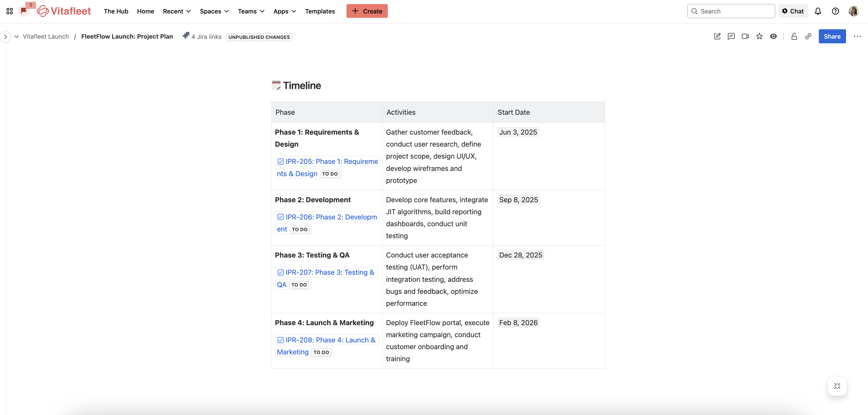
Task: Star the page as a favorite
Action: coord(759,36)
